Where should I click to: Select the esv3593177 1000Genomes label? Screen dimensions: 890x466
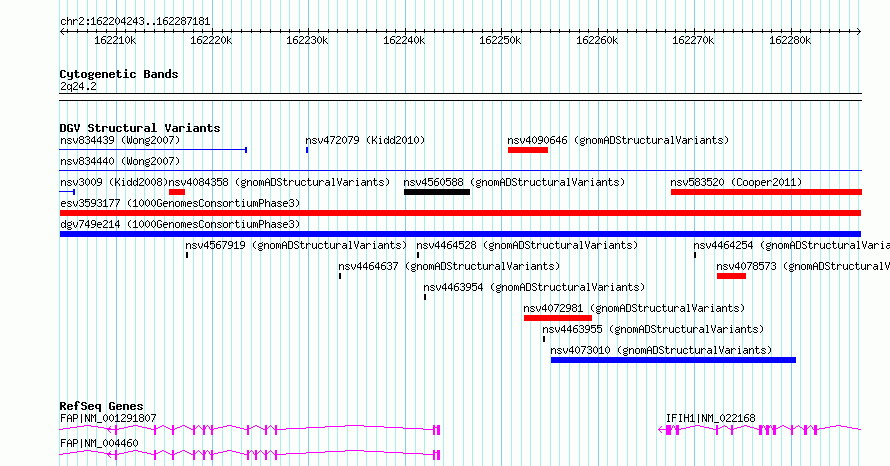click(180, 203)
